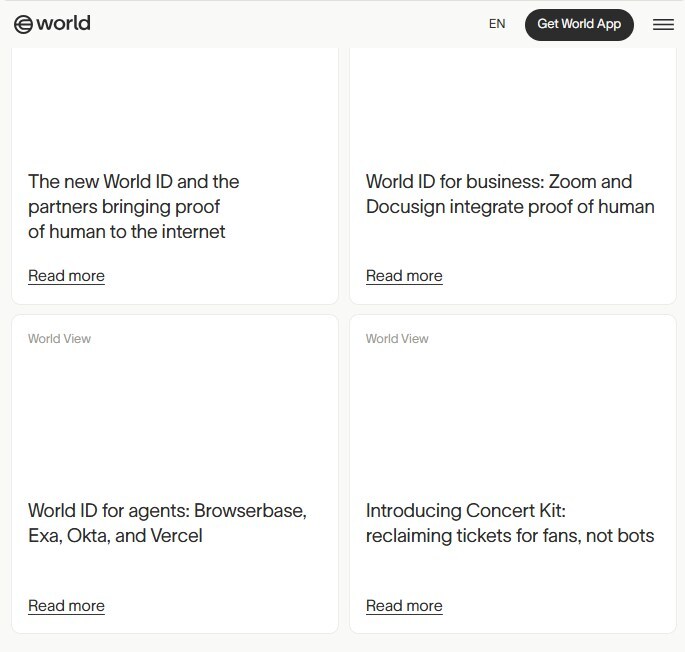Read more about the new World ID partners
Image resolution: width=685 pixels, height=652 pixels.
tap(66, 276)
